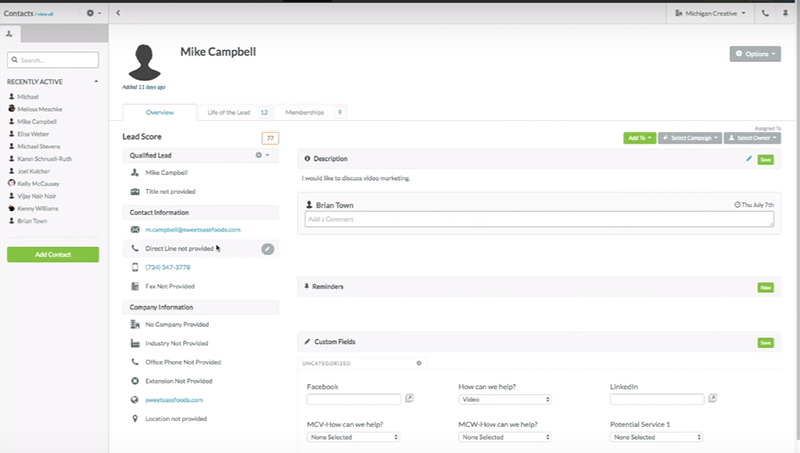Open the How can we help dropdown
Image resolution: width=800 pixels, height=453 pixels.
pos(505,399)
